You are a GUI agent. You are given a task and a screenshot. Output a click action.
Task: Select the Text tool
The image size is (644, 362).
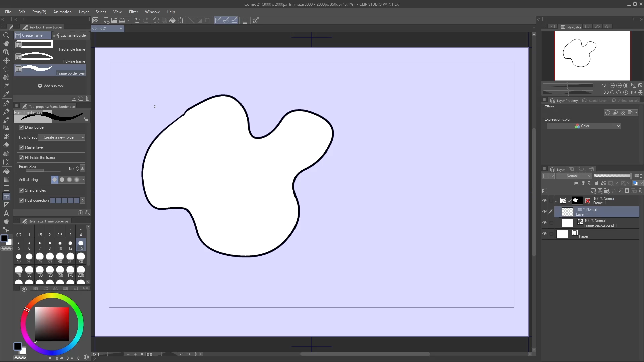[6, 213]
